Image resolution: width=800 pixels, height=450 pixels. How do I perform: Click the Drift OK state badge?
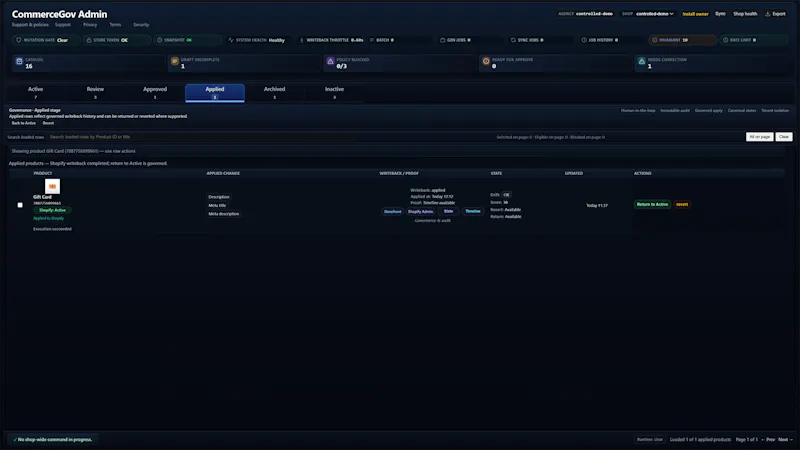(506, 195)
